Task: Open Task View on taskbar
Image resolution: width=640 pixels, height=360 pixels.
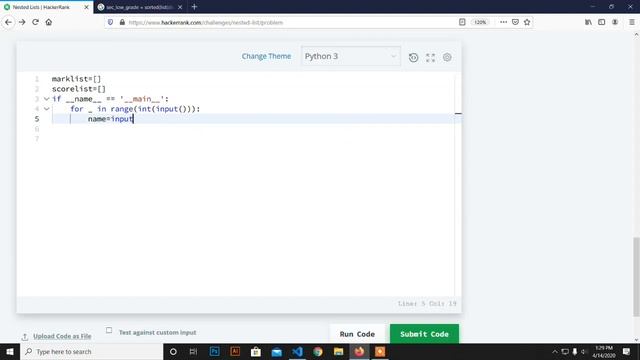Action: tap(193, 351)
